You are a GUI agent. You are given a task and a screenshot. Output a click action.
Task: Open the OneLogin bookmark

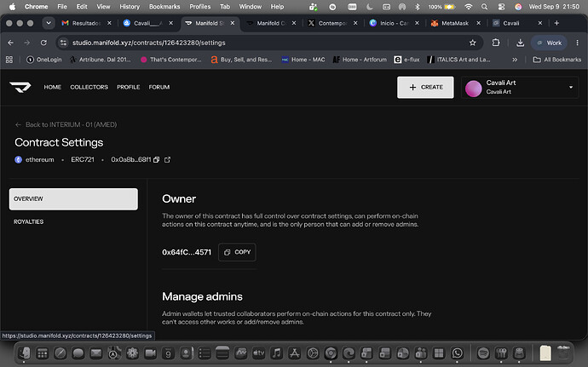pyautogui.click(x=43, y=60)
